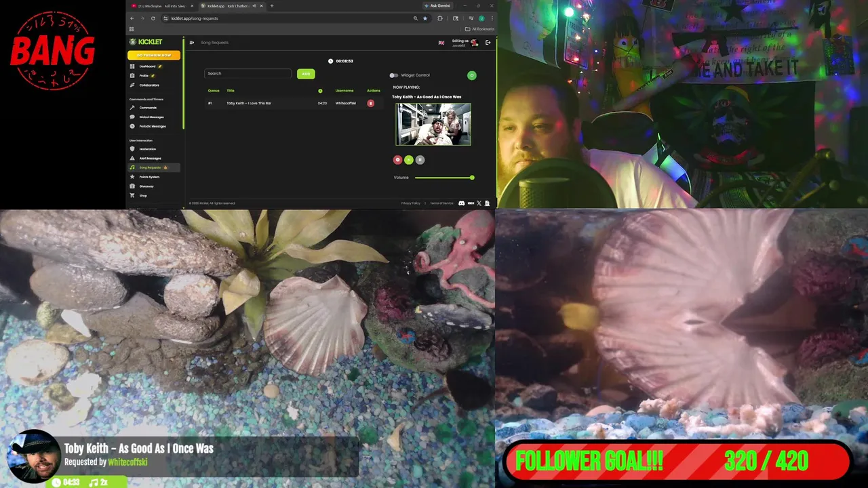Click the GO PREMIUM NOW button
Viewport: 868px width, 488px height.
click(x=155, y=56)
